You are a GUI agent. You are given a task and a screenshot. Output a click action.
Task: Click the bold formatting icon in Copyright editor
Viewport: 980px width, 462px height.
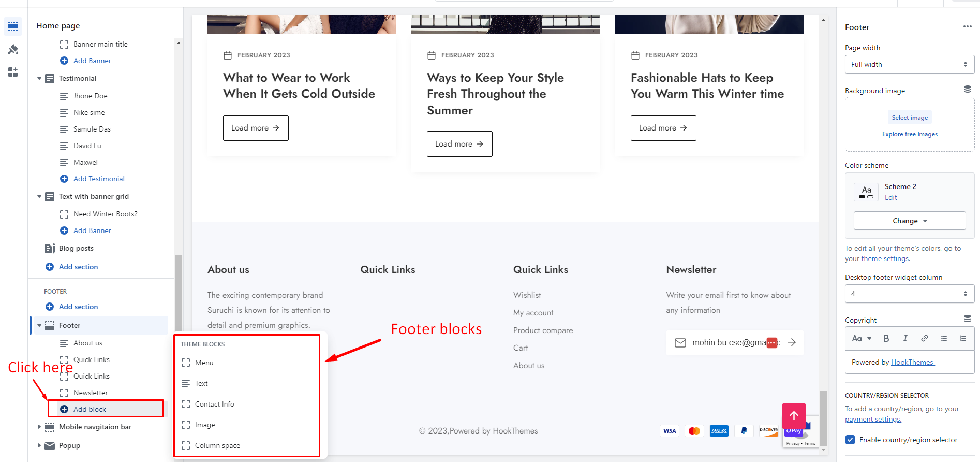(x=886, y=338)
